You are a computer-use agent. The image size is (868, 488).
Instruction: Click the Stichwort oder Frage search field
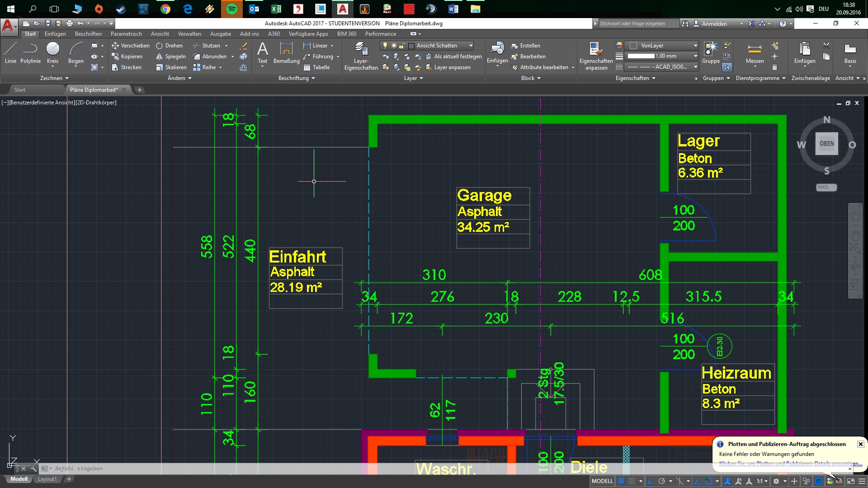click(638, 23)
